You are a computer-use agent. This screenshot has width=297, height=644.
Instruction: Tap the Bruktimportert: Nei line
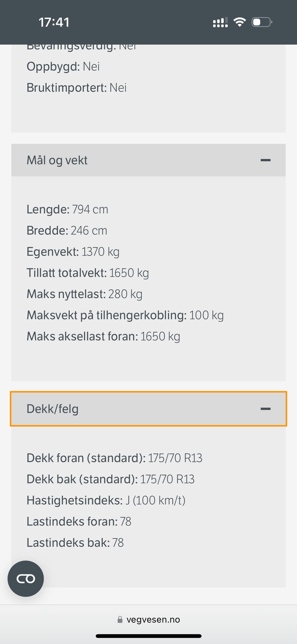tap(76, 88)
